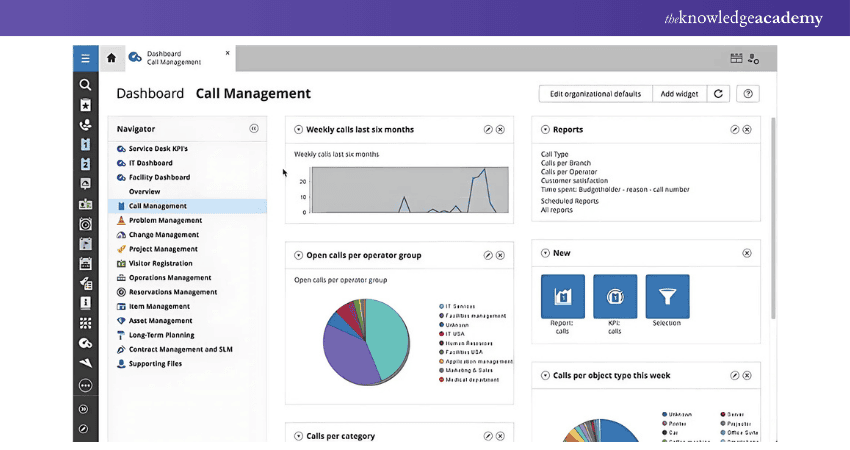This screenshot has height=450, width=850.
Task: Click the search magnifier icon in the sidebar
Action: click(86, 85)
